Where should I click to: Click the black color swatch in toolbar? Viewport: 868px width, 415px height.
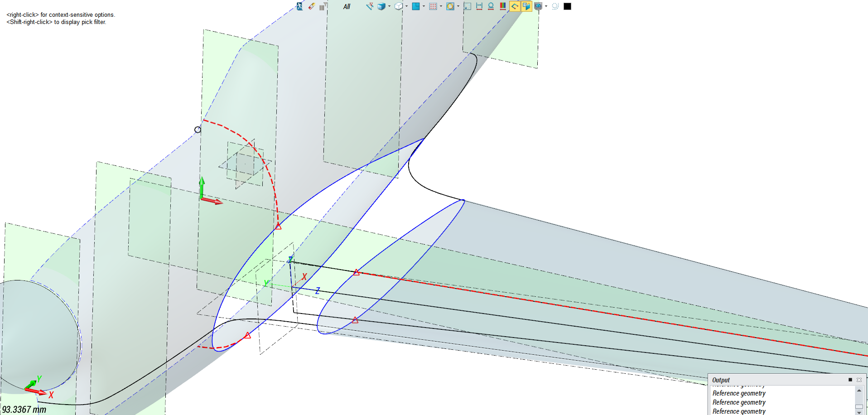click(567, 6)
